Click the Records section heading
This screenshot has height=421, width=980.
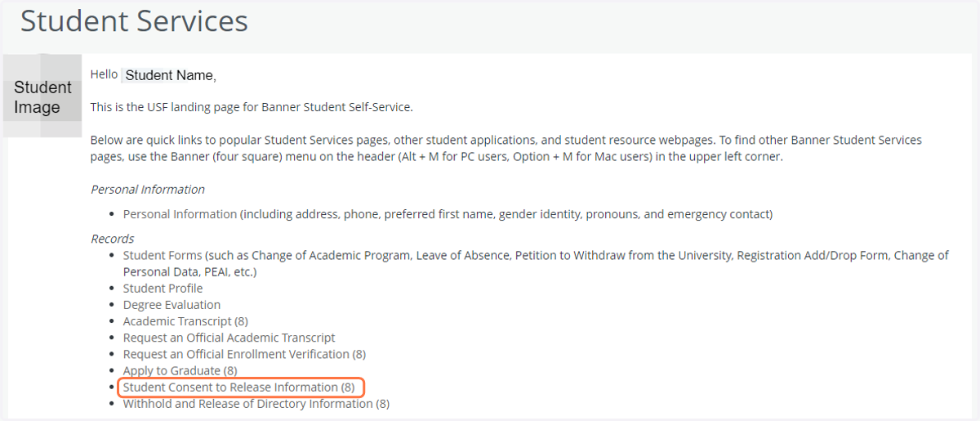(113, 239)
